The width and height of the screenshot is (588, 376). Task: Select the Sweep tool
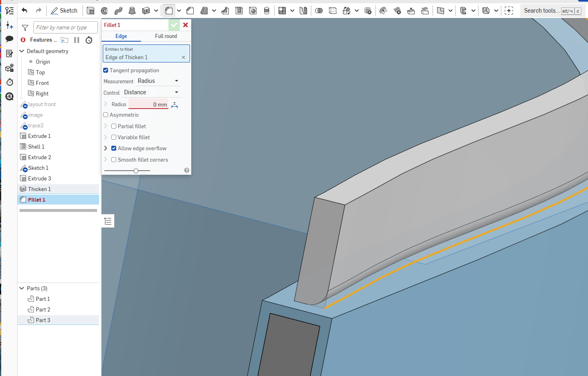(118, 11)
